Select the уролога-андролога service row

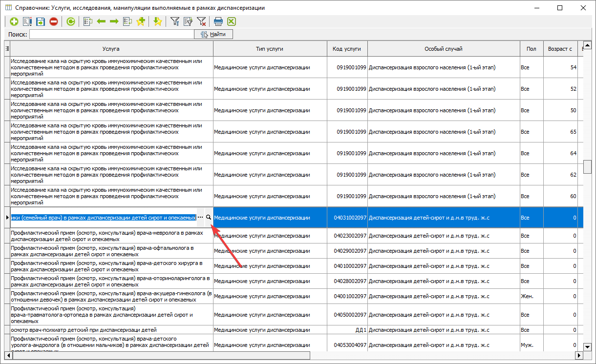[293, 343]
